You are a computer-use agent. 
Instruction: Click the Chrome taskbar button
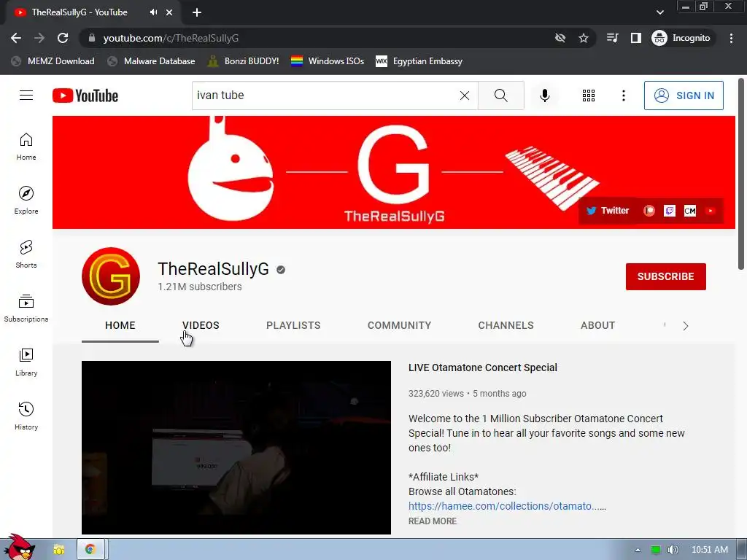(90, 550)
